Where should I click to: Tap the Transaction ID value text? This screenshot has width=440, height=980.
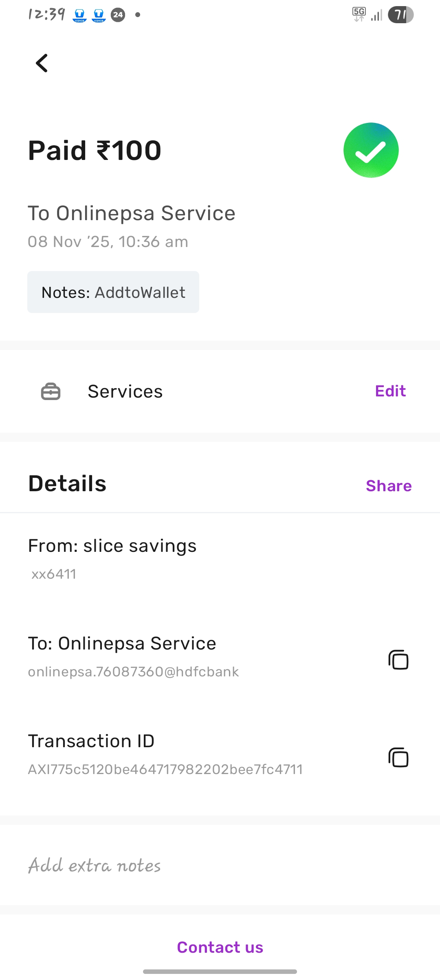tap(165, 769)
